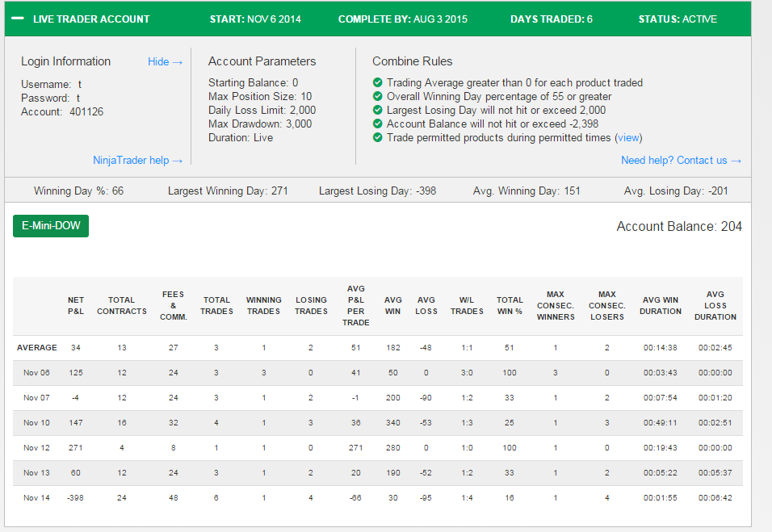This screenshot has width=772, height=532.
Task: Select the Nov 12 row date
Action: click(36, 448)
